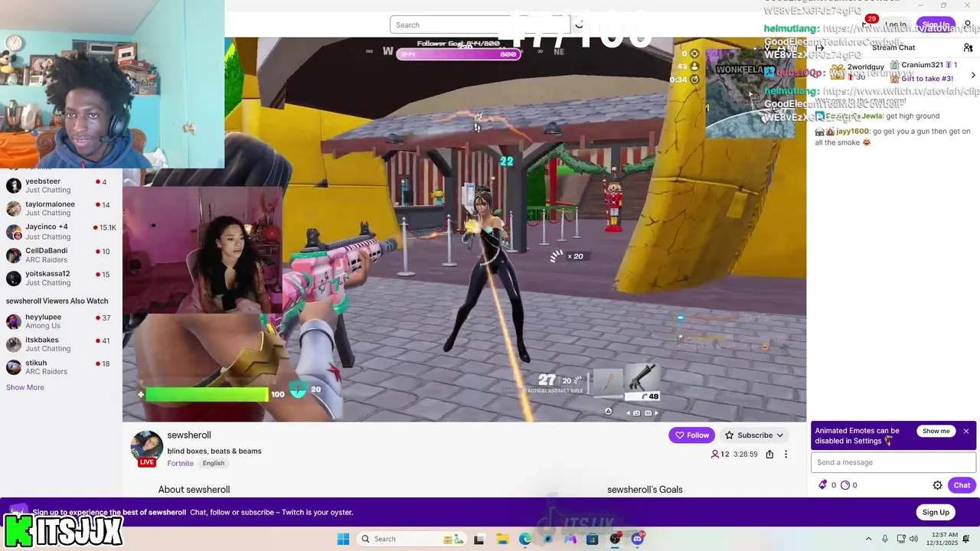Click the English language tag
This screenshot has height=551, width=980.
click(214, 463)
